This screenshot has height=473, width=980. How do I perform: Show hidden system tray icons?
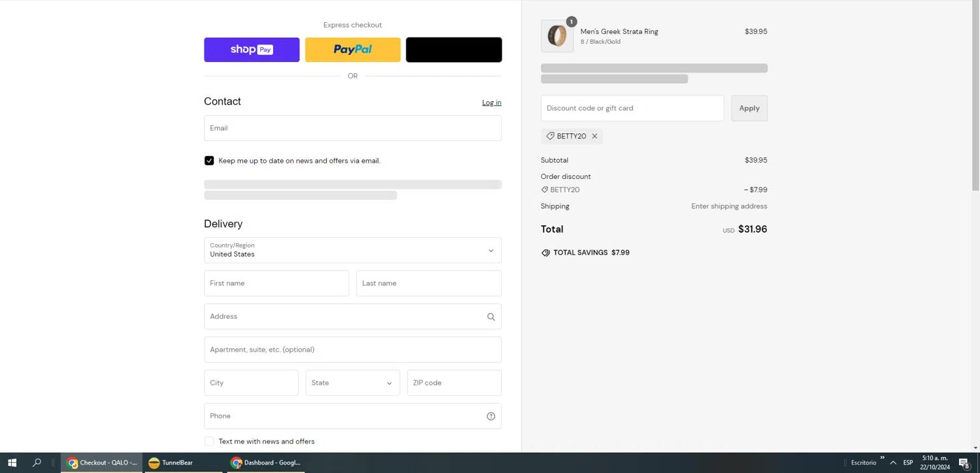(x=893, y=463)
